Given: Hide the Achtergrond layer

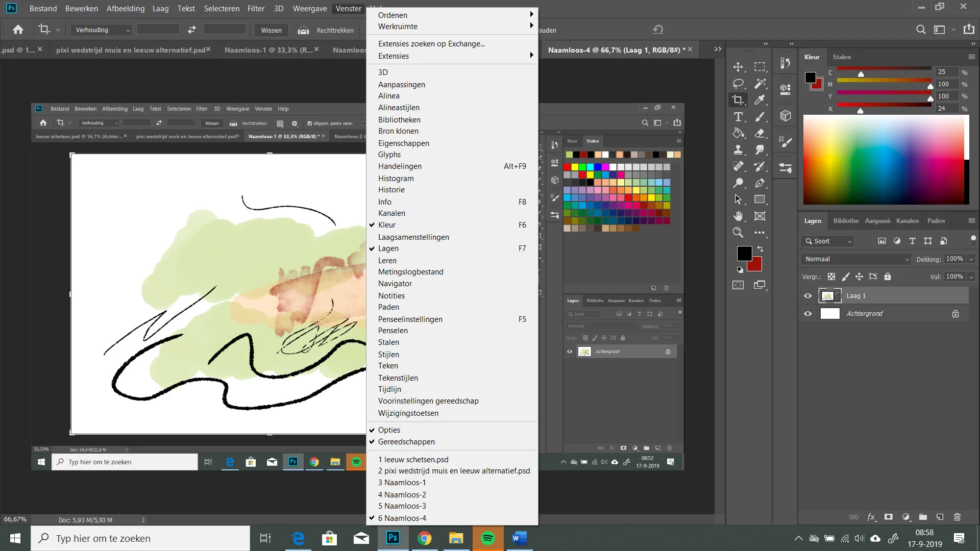Looking at the screenshot, I should point(807,314).
